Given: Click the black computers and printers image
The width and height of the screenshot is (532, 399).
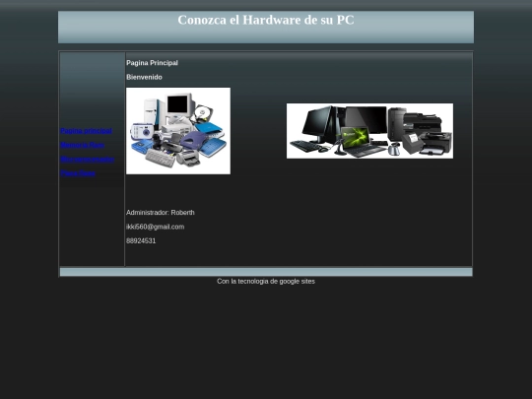Looking at the screenshot, I should (x=369, y=131).
